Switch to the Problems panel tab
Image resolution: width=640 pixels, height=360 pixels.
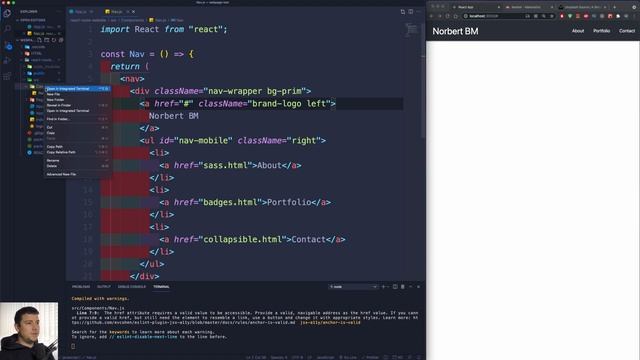point(81,287)
